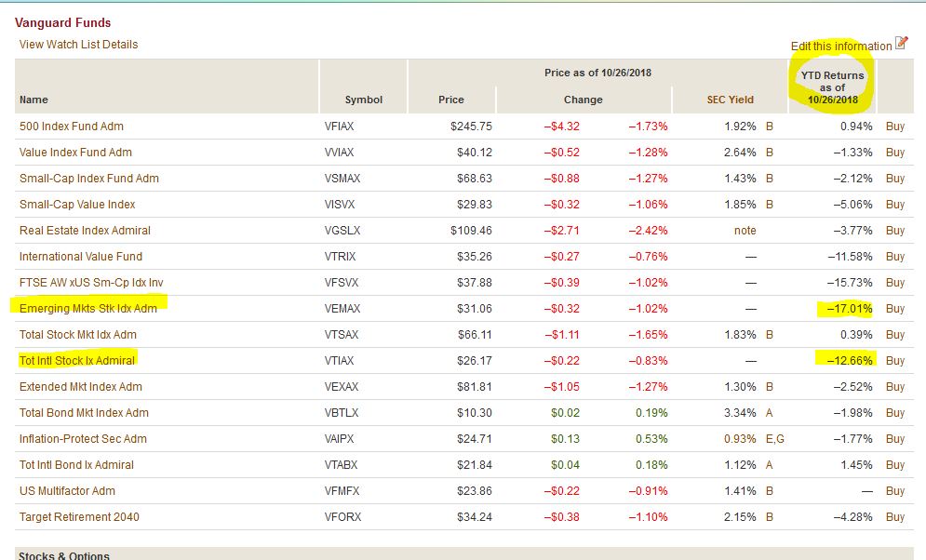Click the Name column header
Viewport: 926px width, 560px height.
coord(34,100)
